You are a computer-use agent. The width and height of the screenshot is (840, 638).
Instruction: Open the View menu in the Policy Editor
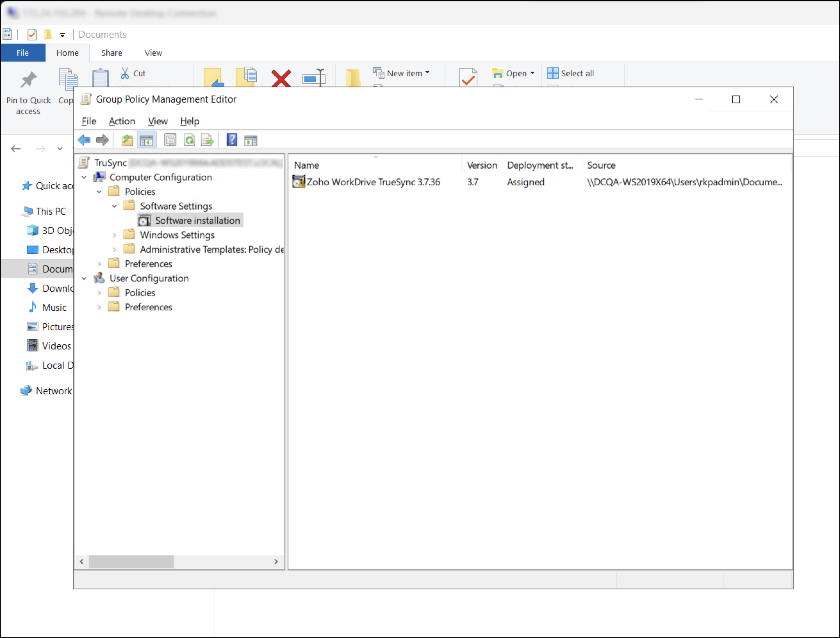click(158, 121)
